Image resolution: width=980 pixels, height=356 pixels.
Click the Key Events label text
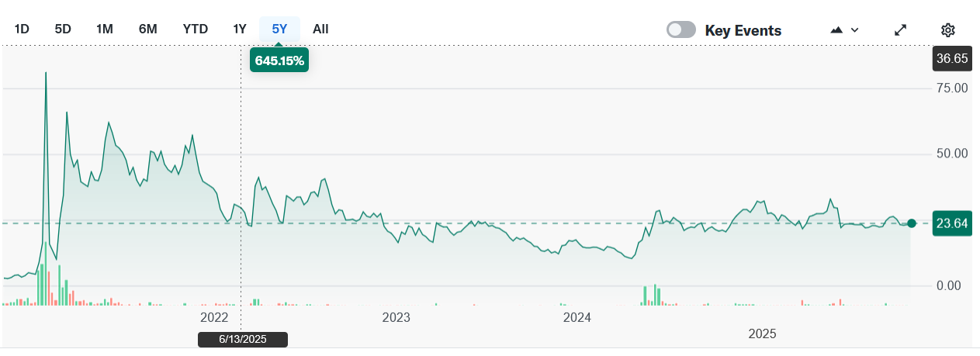[743, 30]
